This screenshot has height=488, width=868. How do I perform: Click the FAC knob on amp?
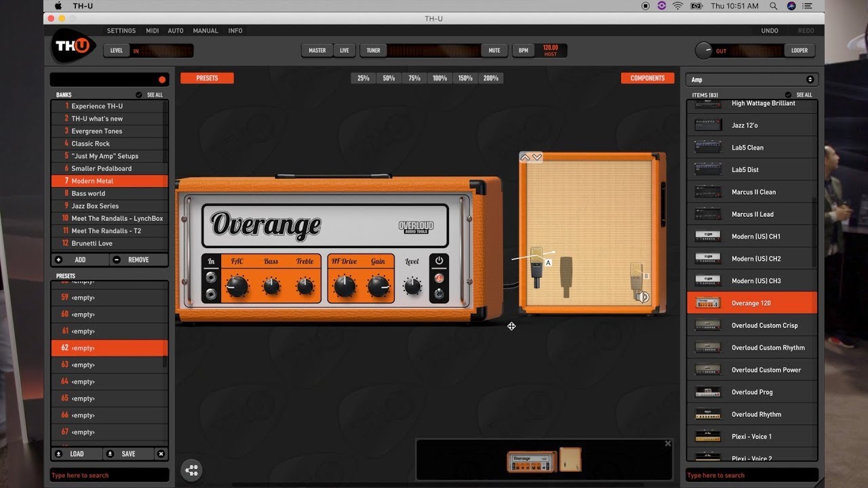tap(237, 287)
